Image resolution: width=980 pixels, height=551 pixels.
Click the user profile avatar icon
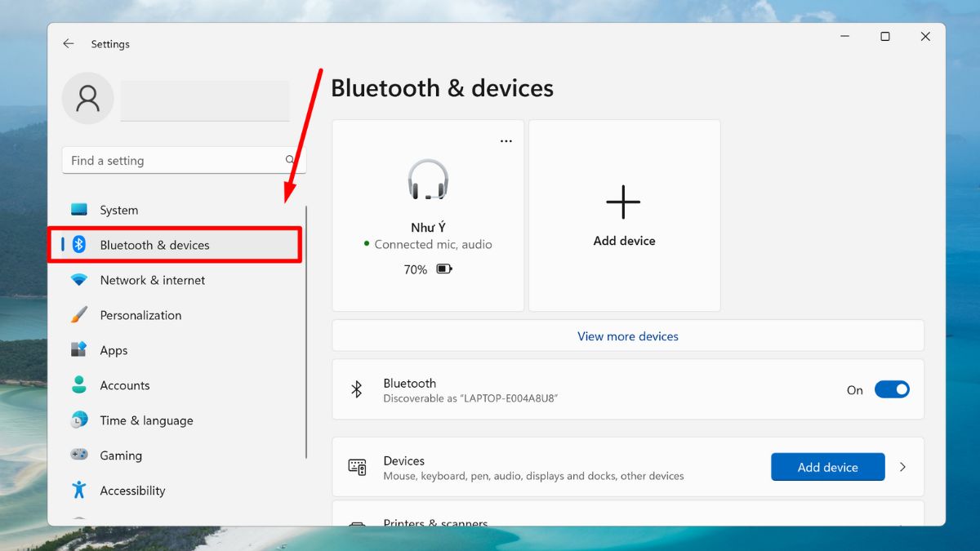point(87,98)
